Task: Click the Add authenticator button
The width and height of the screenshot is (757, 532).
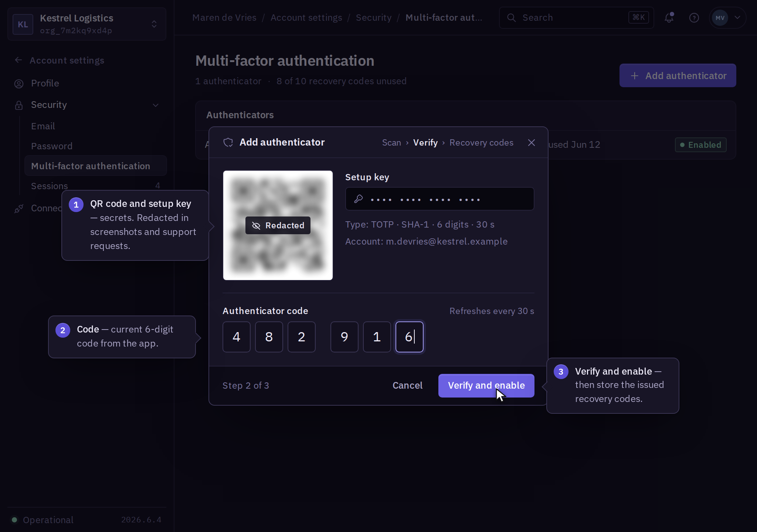Action: tap(678, 76)
